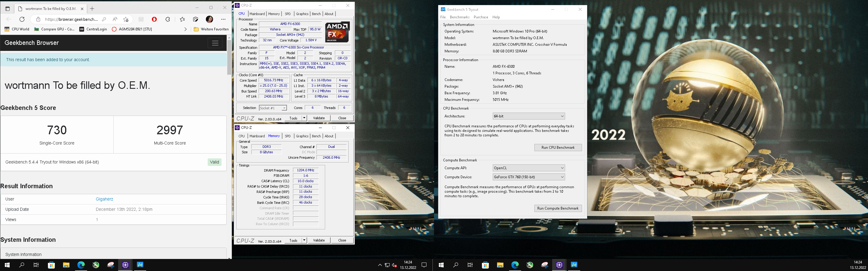868x271 pixels.
Task: Expand the Compute API OpenCL dropdown
Action: (x=529, y=168)
